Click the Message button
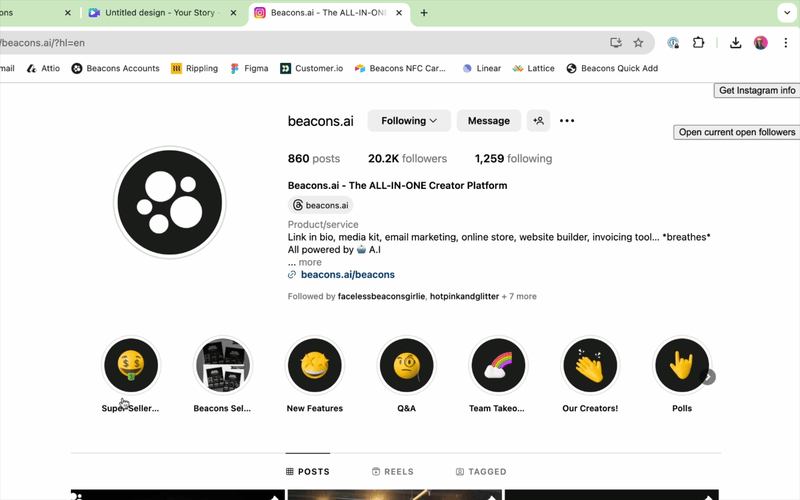The image size is (800, 500). (x=489, y=121)
